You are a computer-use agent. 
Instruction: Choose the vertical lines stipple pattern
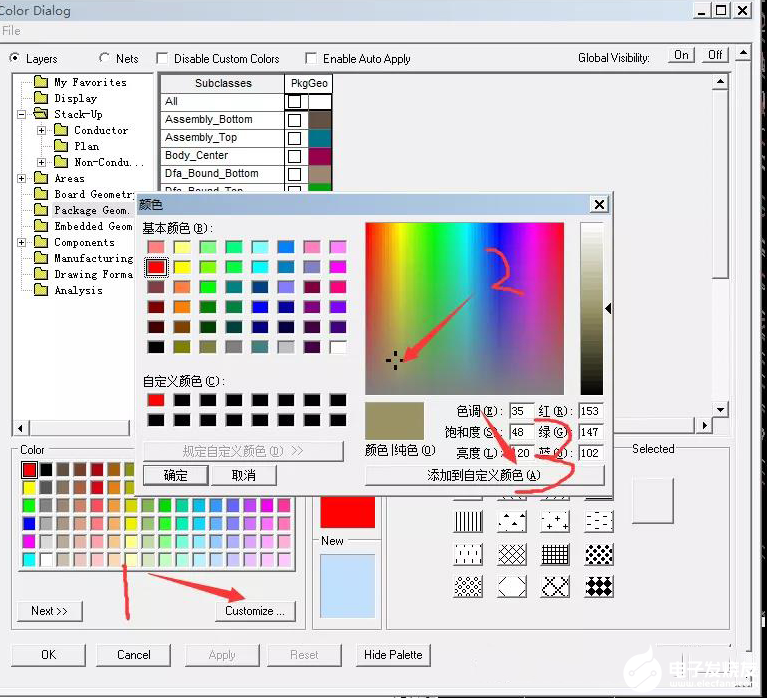pos(468,521)
